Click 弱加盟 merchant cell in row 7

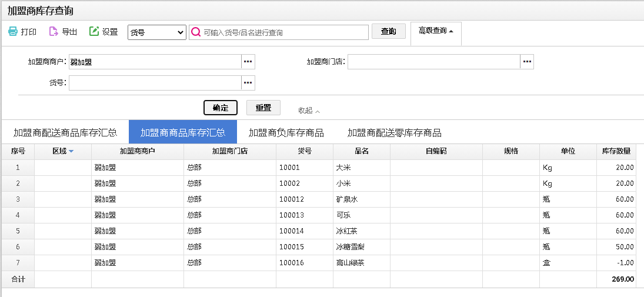[x=138, y=263]
